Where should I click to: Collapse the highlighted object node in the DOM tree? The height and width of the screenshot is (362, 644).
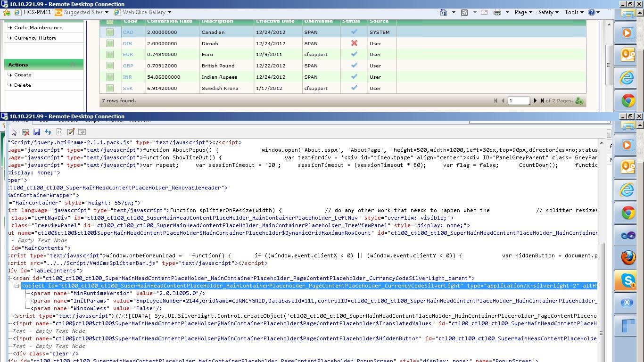pos(17,286)
